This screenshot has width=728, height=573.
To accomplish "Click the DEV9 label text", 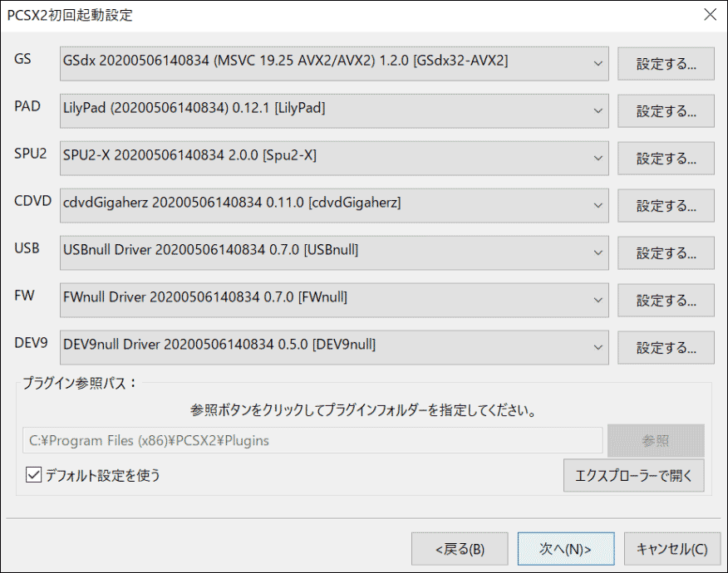I will click(x=31, y=343).
